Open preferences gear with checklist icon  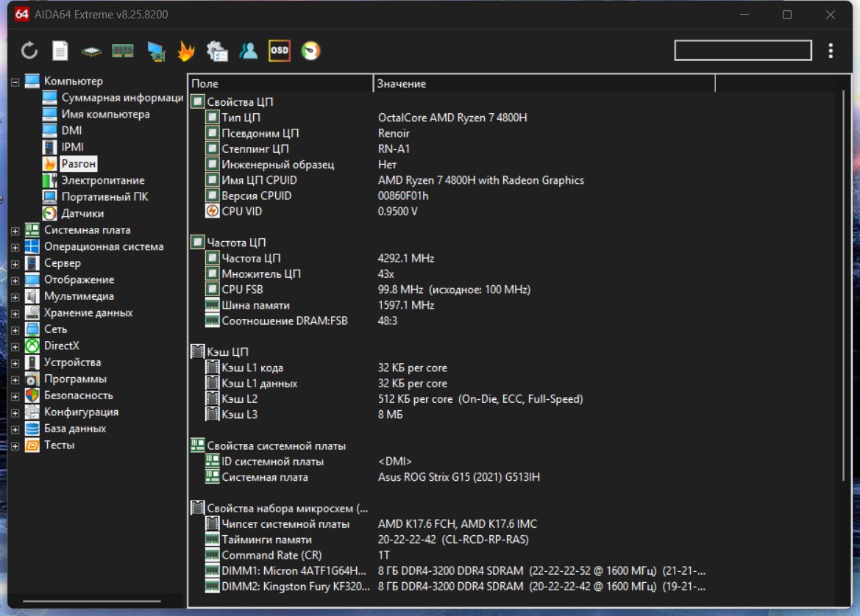217,51
